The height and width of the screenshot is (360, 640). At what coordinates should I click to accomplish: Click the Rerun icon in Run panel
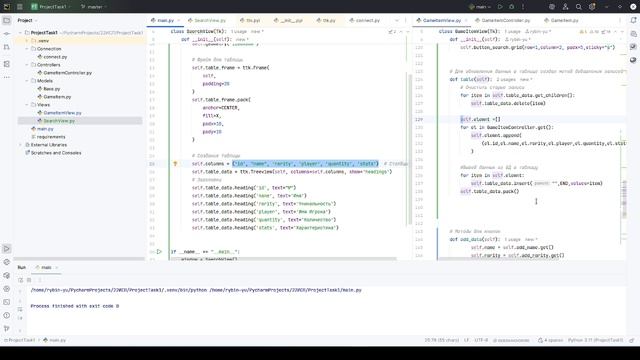[20, 280]
